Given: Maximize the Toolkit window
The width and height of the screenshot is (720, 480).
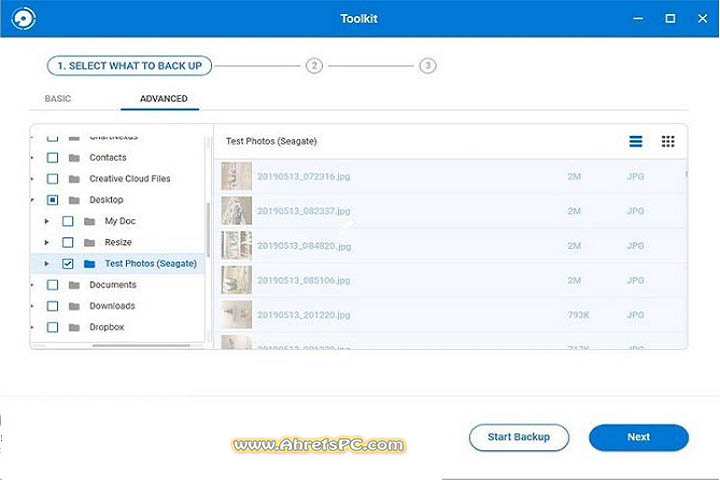Looking at the screenshot, I should click(x=670, y=18).
